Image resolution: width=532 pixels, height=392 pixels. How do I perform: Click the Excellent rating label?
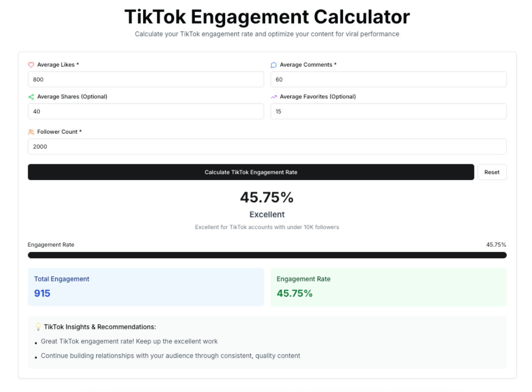coord(267,215)
